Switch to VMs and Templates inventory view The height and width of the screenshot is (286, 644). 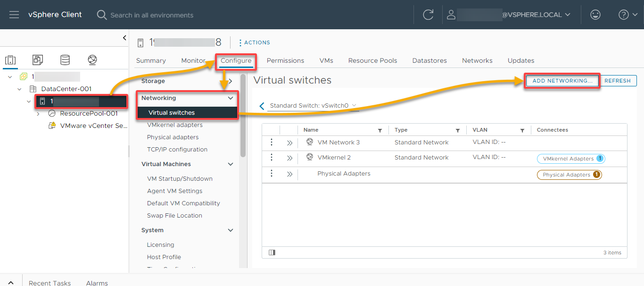(38, 60)
